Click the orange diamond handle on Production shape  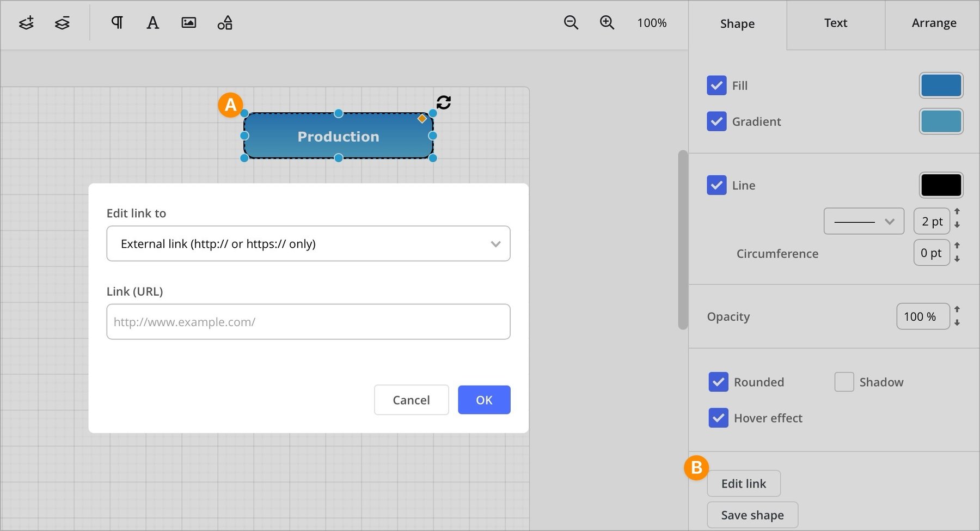coord(422,119)
